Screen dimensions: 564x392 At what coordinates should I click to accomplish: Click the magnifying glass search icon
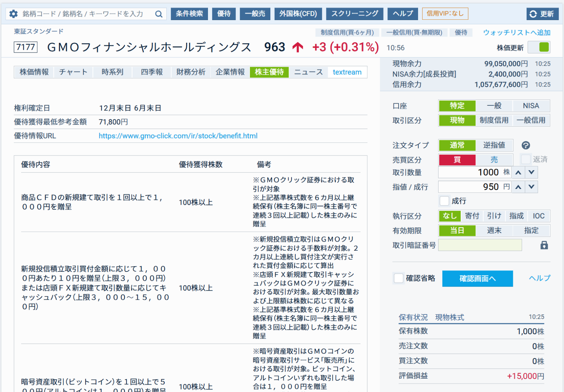click(x=159, y=14)
